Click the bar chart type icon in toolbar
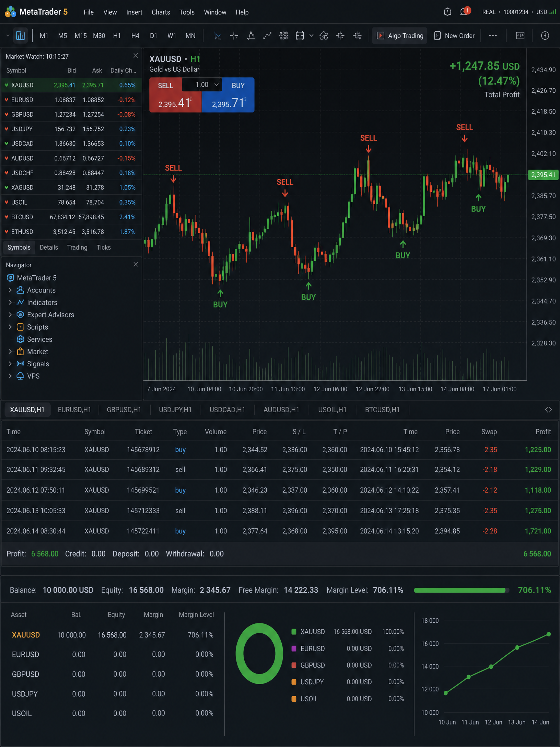Image resolution: width=560 pixels, height=747 pixels. point(21,36)
